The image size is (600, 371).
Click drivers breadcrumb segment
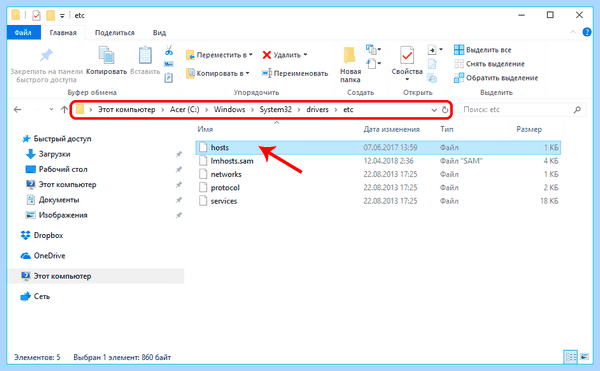pyautogui.click(x=317, y=109)
